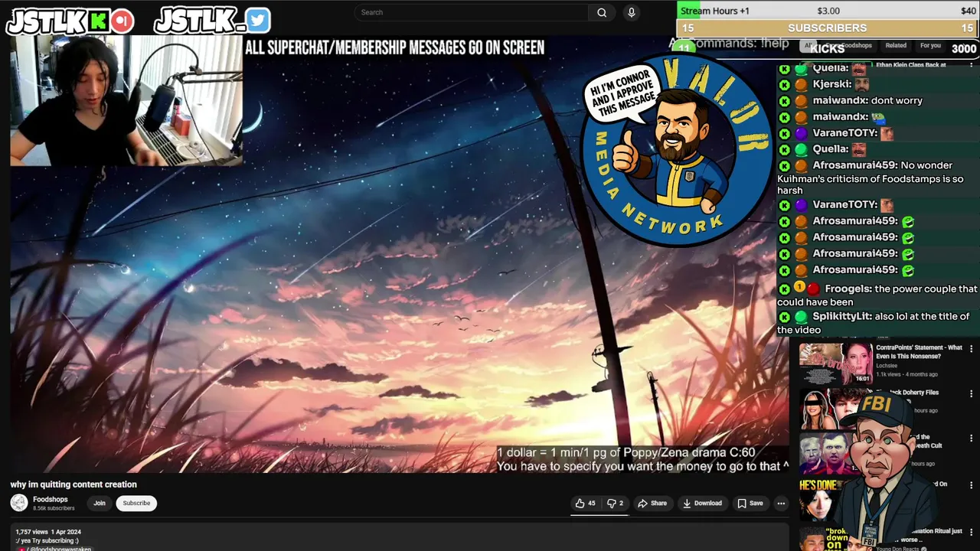Click the ':/ yea Try subscribing :)' description line

47,541
